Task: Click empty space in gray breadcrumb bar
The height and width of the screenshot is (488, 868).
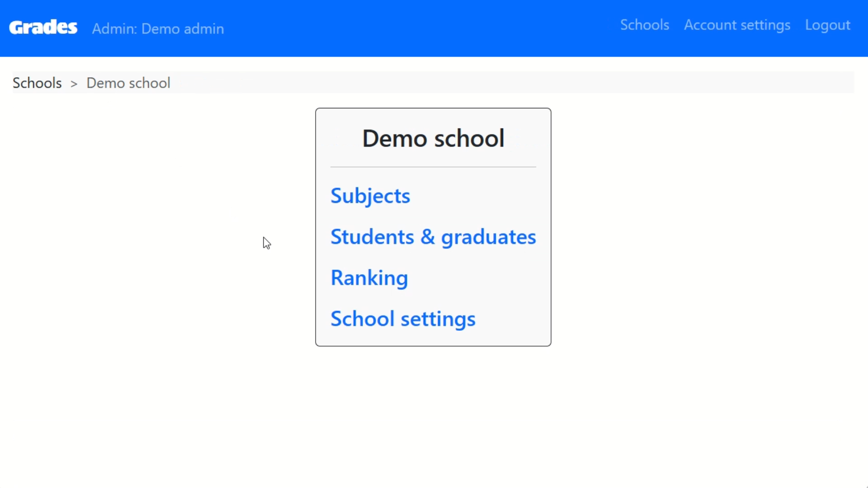Action: click(x=497, y=83)
